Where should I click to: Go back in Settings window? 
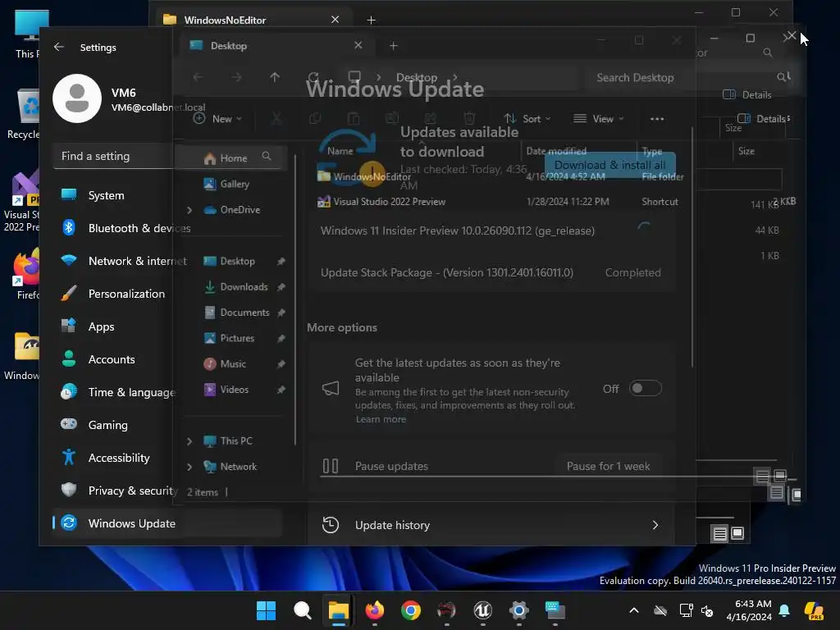(x=59, y=47)
